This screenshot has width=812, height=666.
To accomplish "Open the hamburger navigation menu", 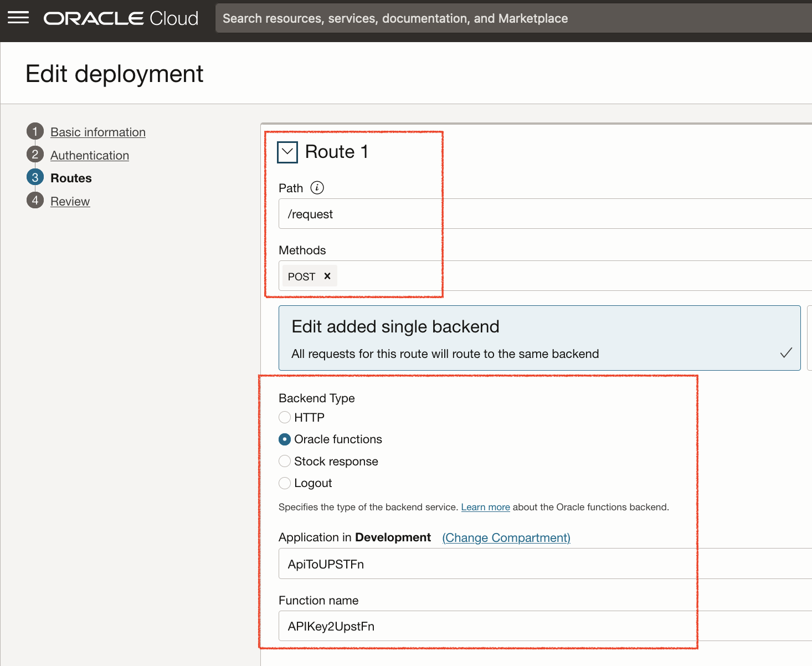I will [x=18, y=18].
